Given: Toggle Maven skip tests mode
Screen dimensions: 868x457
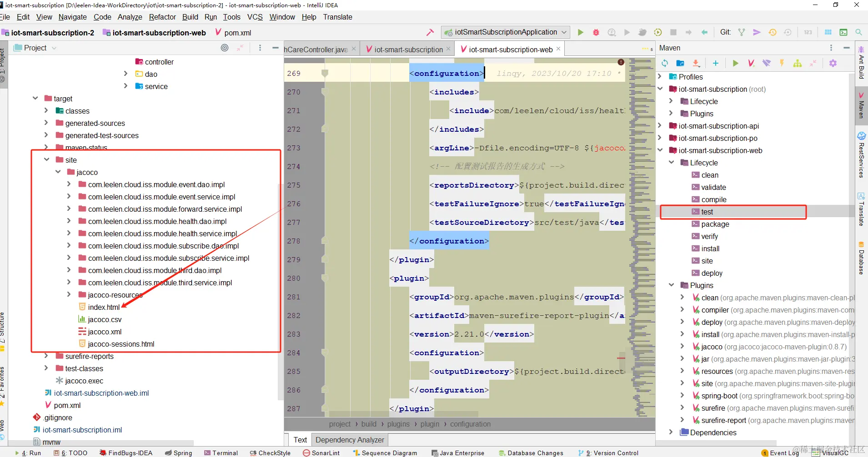Looking at the screenshot, I should (782, 63).
